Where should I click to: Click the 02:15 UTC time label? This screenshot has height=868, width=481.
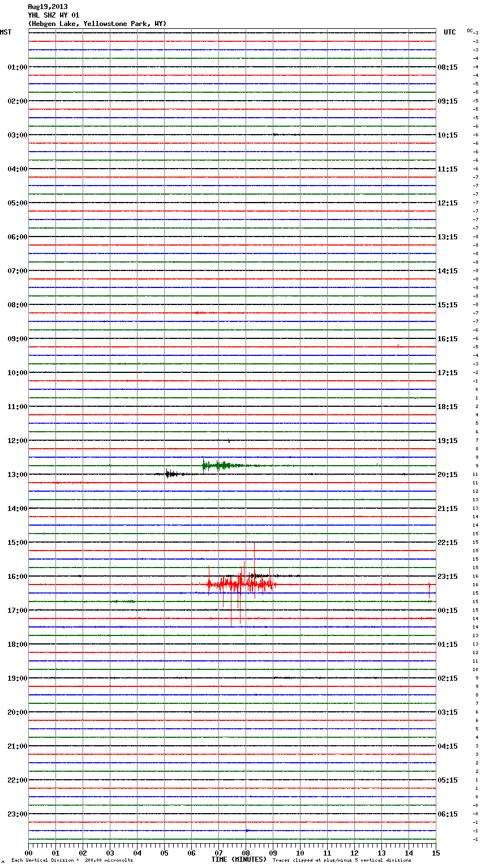pyautogui.click(x=448, y=678)
